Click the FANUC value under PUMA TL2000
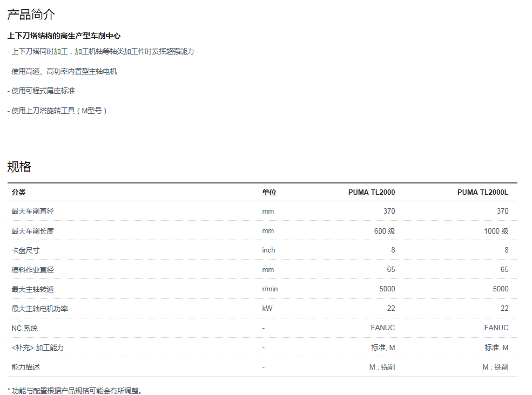 (383, 328)
